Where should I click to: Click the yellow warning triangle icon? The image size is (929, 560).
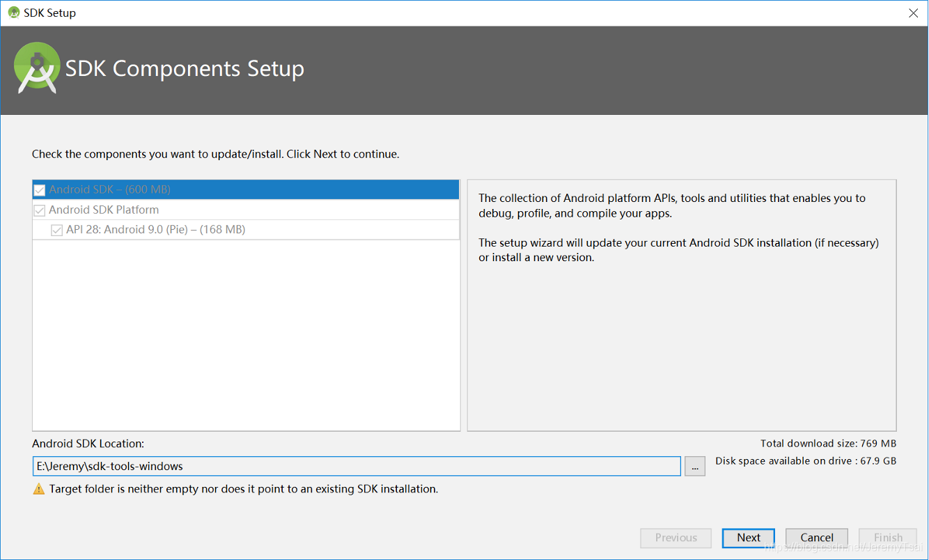tap(39, 489)
